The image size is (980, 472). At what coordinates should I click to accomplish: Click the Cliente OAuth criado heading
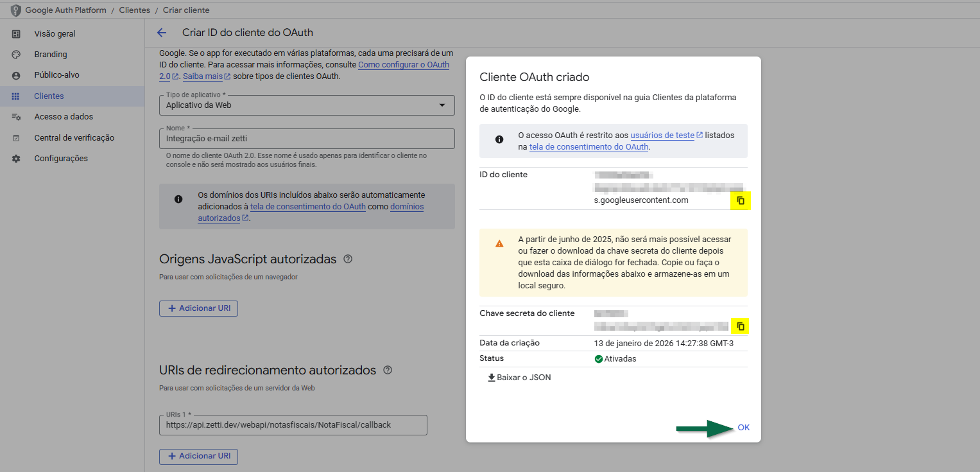coord(535,77)
